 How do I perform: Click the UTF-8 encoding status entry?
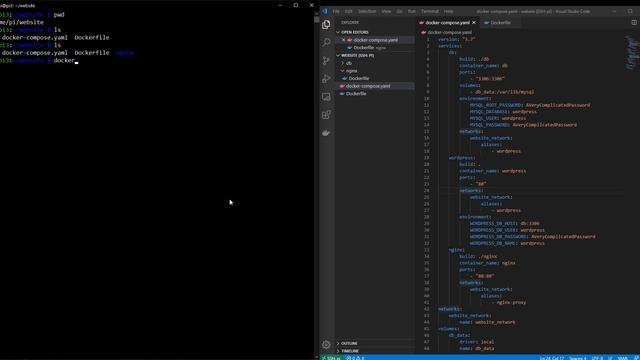pyautogui.click(x=597, y=358)
